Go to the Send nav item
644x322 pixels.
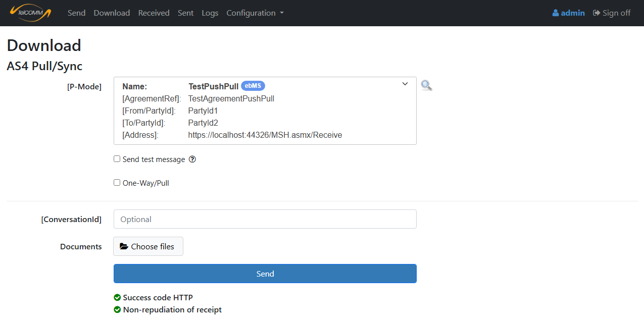pos(76,13)
